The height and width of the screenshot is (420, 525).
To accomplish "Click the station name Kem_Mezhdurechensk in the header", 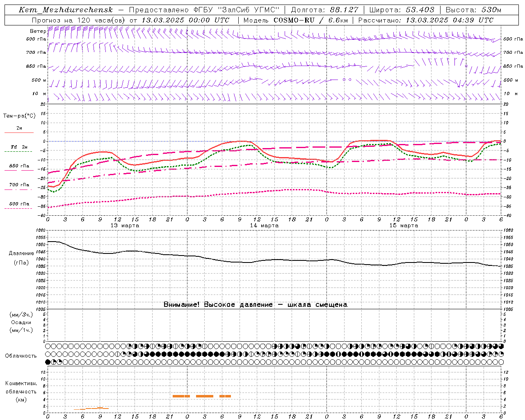I will click(x=66, y=10).
